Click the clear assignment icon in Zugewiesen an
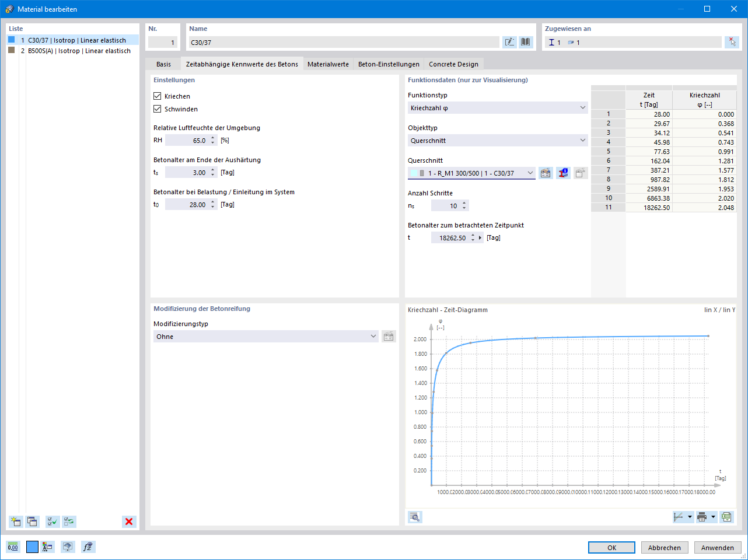The height and width of the screenshot is (560, 748). 732,42
